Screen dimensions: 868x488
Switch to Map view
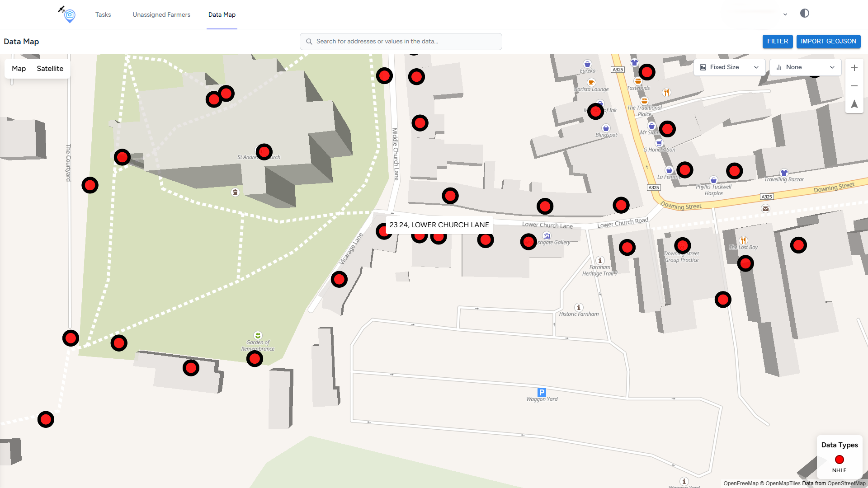[x=19, y=69]
